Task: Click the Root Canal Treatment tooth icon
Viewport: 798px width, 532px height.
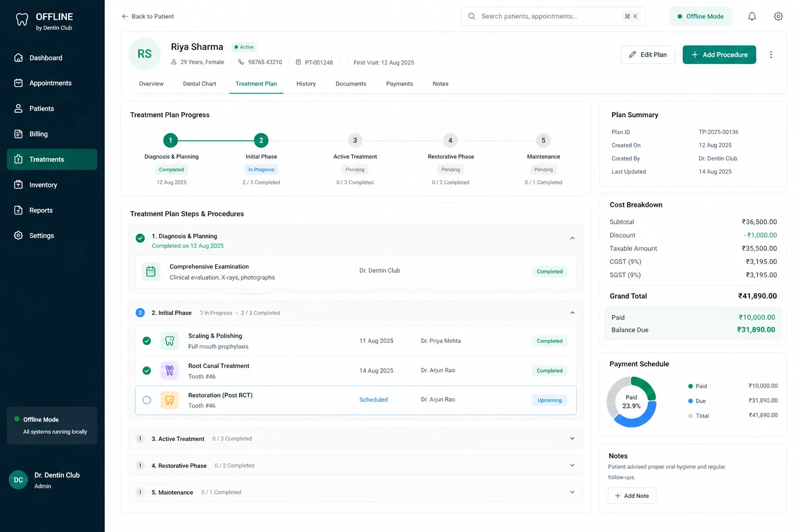Action: click(169, 370)
